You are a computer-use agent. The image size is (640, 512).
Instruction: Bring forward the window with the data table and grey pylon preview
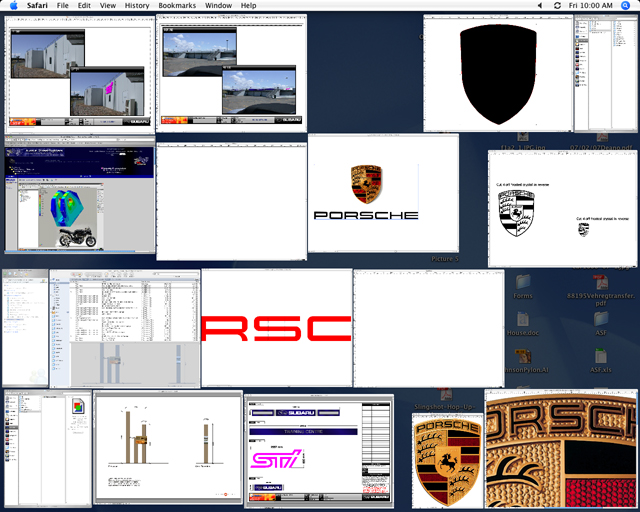125,329
